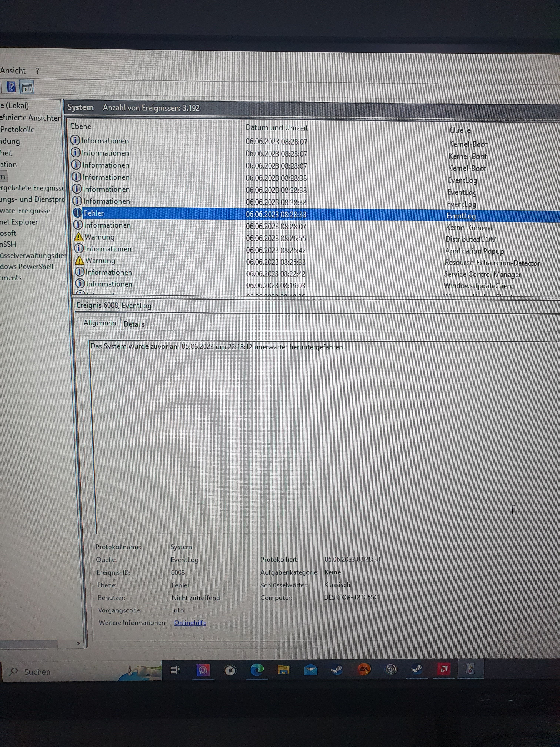
Task: Click the left pane scroll right arrow
Action: 78,644
